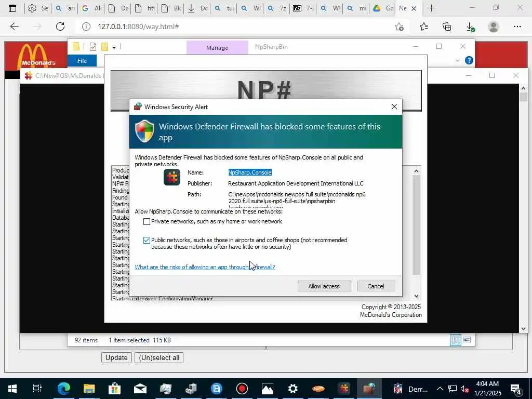The image size is (532, 399).
Task: Expand the File Explorer ribbon chevron
Action: click(457, 60)
